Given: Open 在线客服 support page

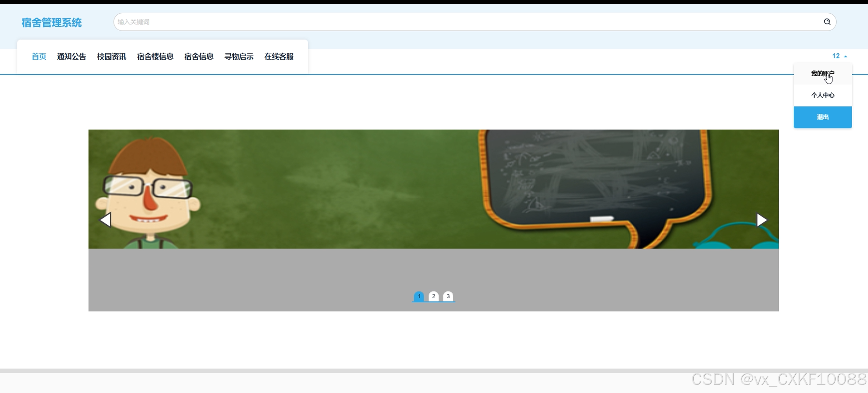Looking at the screenshot, I should (279, 57).
